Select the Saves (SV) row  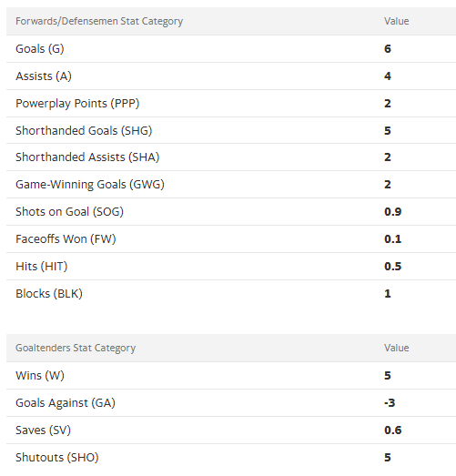click(231, 430)
